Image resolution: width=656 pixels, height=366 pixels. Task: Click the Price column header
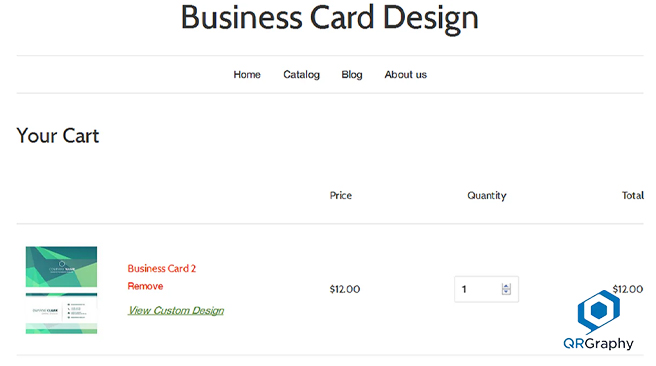click(341, 195)
